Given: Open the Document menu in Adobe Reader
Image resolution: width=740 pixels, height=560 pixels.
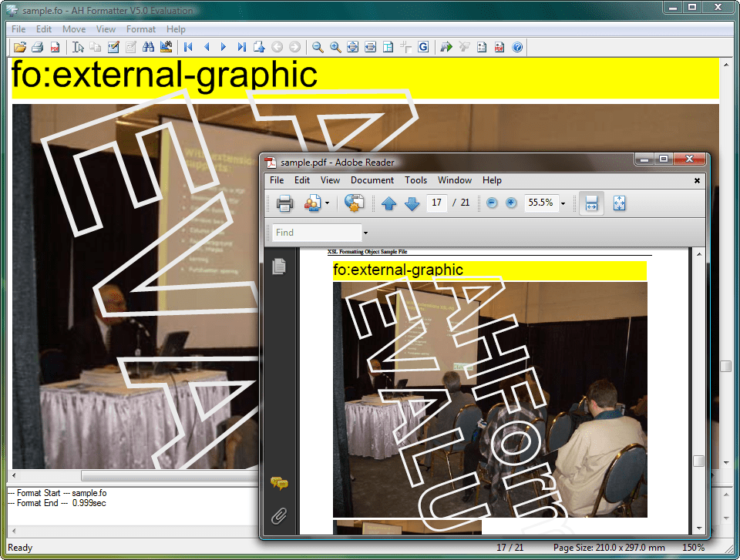Looking at the screenshot, I should (x=372, y=180).
